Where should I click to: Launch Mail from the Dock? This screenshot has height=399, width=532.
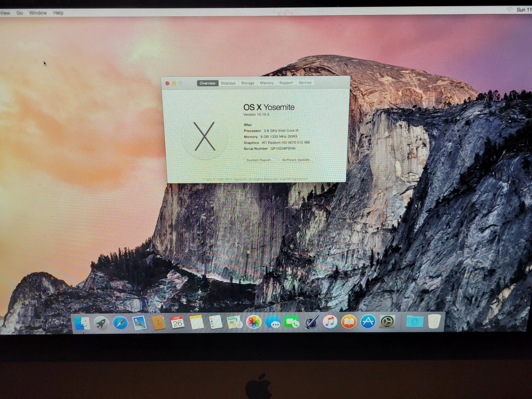[x=138, y=323]
